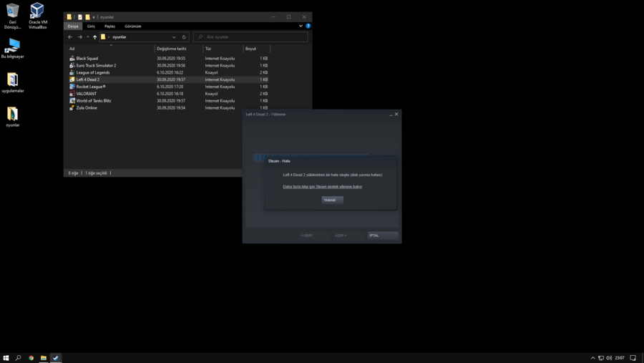Image resolution: width=644 pixels, height=363 pixels.
Task: Open volume control in system tray
Action: 609,358
